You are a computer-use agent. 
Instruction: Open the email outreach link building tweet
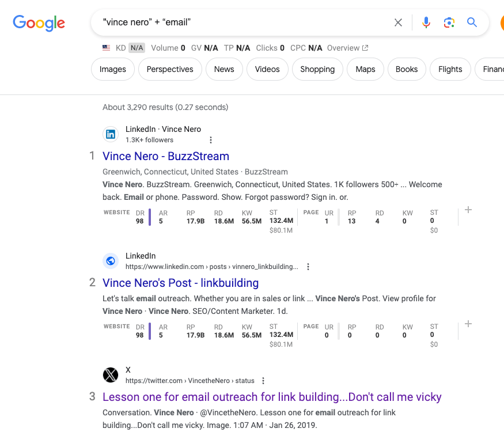click(x=271, y=397)
